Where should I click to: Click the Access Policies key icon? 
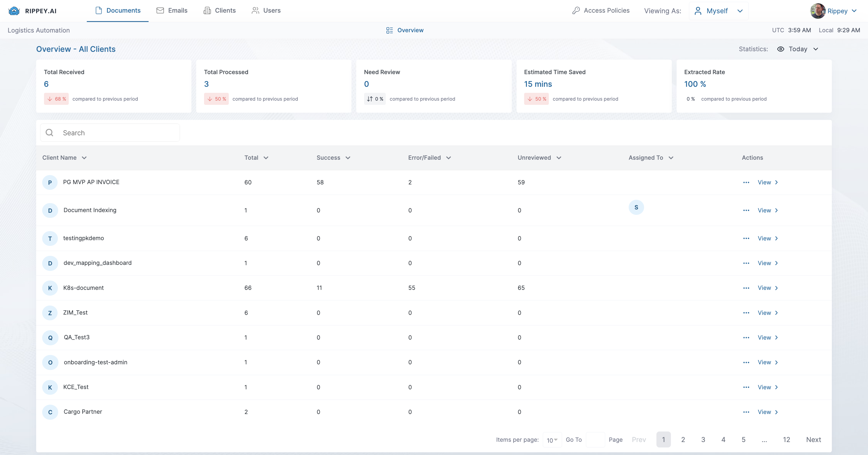point(576,11)
